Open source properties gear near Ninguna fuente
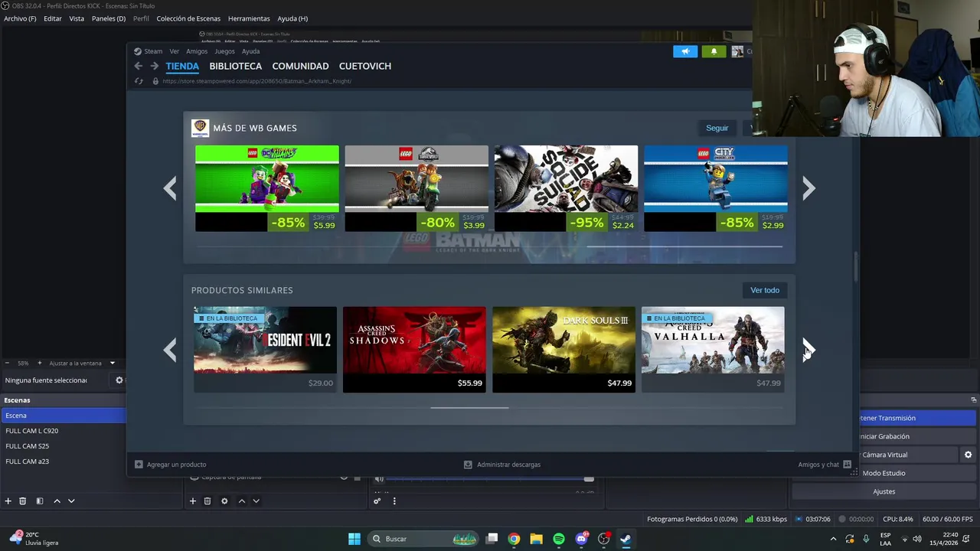Image resolution: width=980 pixels, height=551 pixels. [x=119, y=380]
